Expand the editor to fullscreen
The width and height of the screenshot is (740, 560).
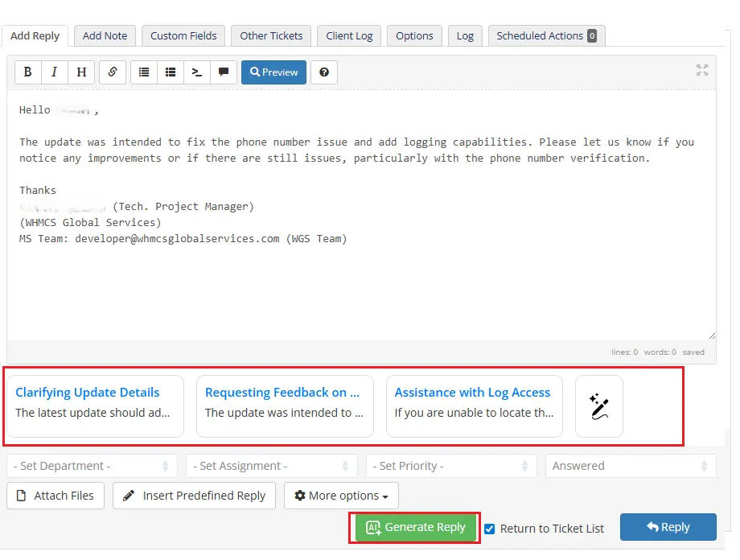701,70
